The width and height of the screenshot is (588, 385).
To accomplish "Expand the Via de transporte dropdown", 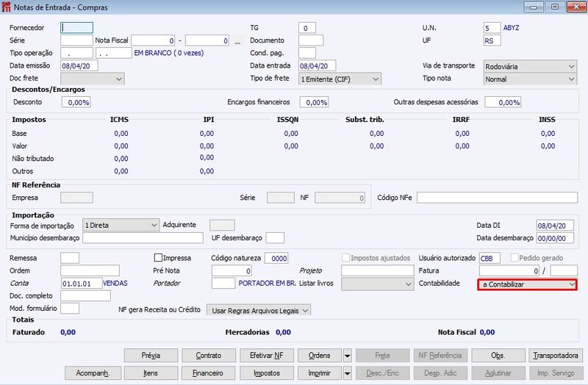I will pos(530,66).
